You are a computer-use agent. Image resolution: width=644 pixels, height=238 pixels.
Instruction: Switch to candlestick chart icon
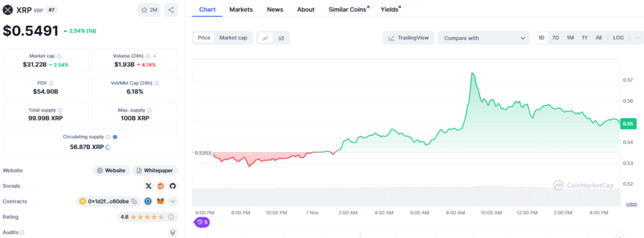click(281, 38)
